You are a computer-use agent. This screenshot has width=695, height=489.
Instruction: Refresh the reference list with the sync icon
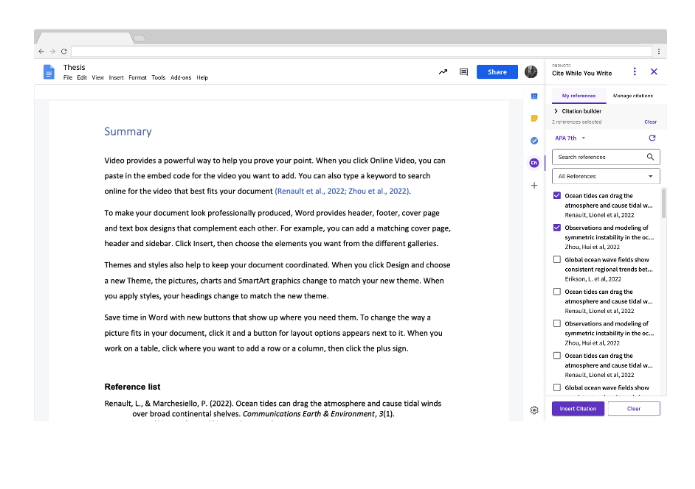click(652, 138)
